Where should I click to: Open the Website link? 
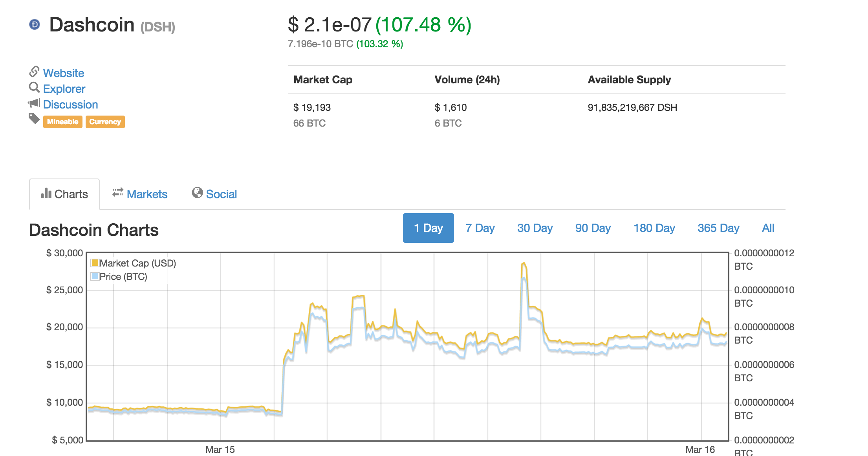pyautogui.click(x=64, y=73)
